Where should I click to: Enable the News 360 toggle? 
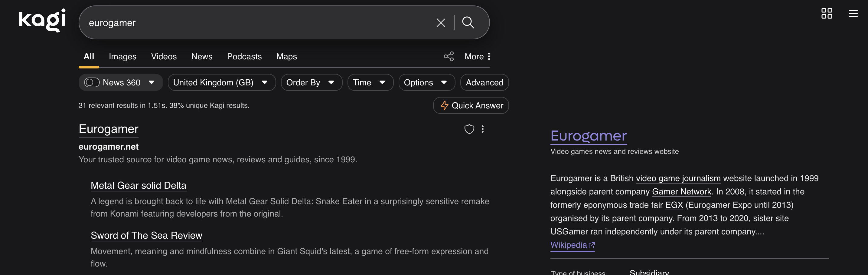pos(92,82)
